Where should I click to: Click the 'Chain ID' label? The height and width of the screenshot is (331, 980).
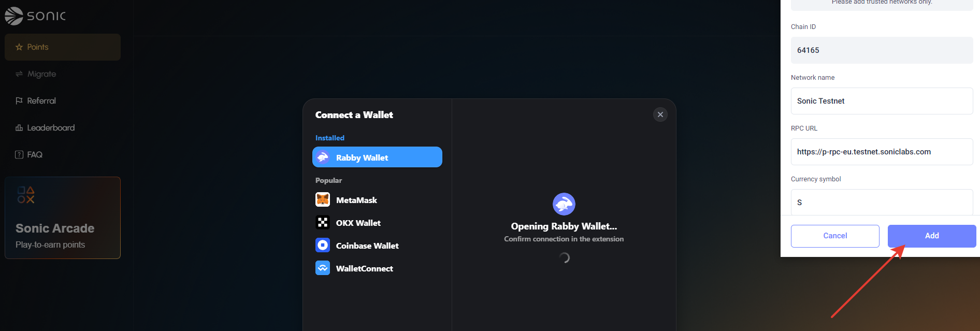click(x=803, y=27)
